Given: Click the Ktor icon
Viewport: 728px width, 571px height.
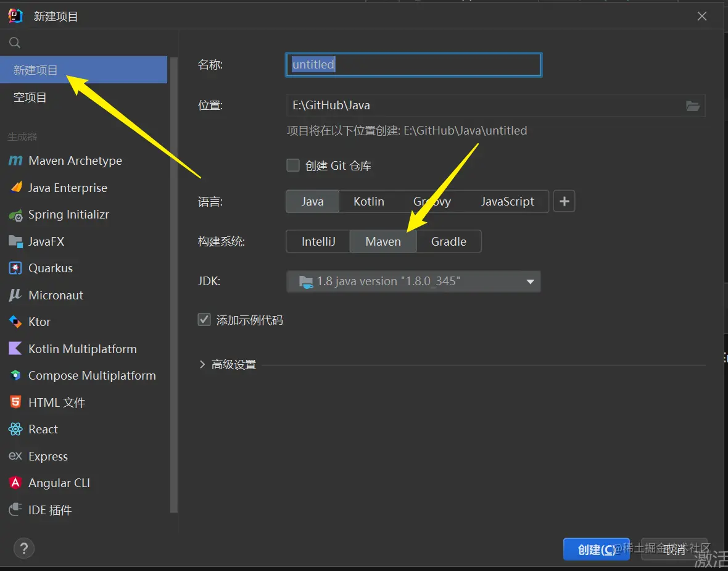Looking at the screenshot, I should (15, 322).
